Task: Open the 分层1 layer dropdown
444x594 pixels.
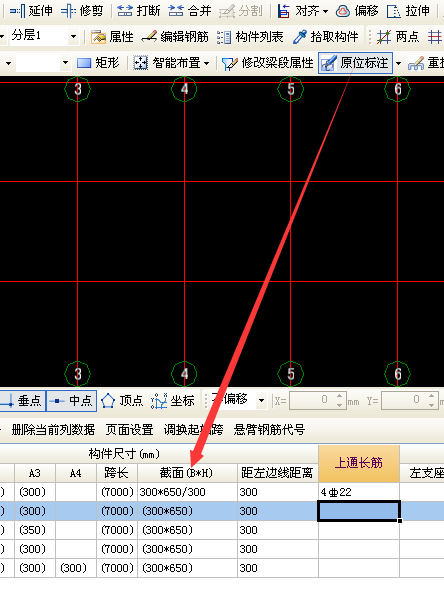Action: [73, 37]
